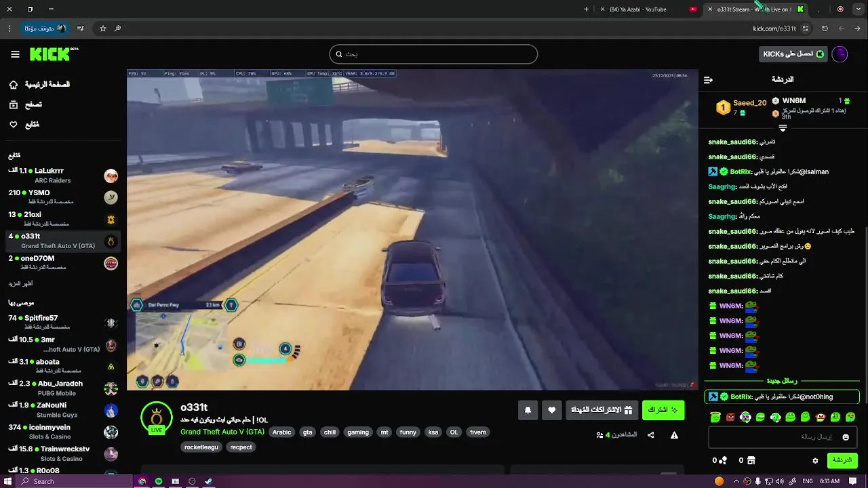Click the Get KICKs button
The image size is (868, 488).
[x=793, y=54]
